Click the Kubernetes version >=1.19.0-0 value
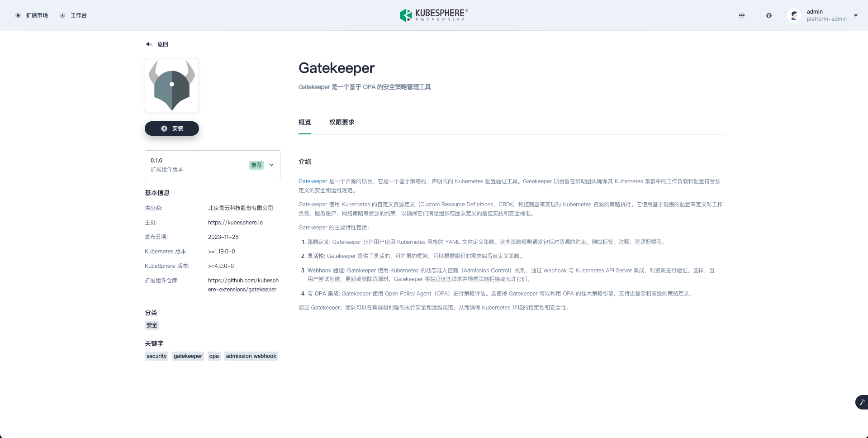 point(222,252)
